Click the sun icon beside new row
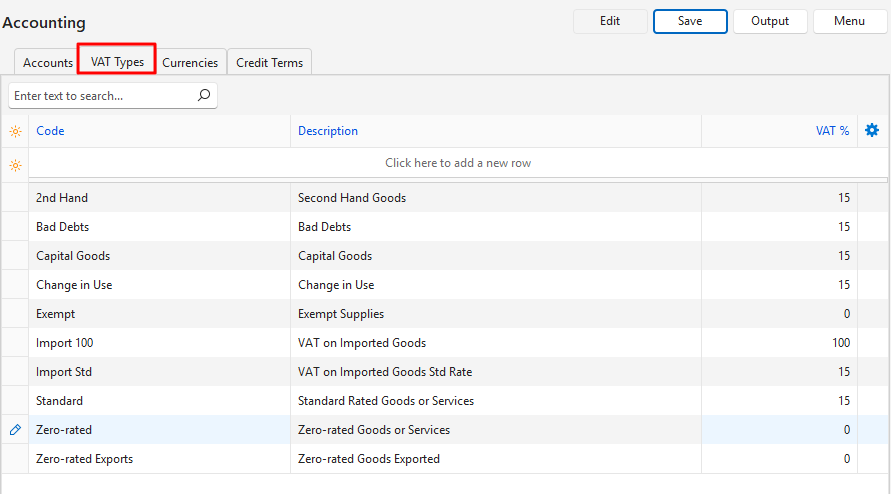 (15, 164)
